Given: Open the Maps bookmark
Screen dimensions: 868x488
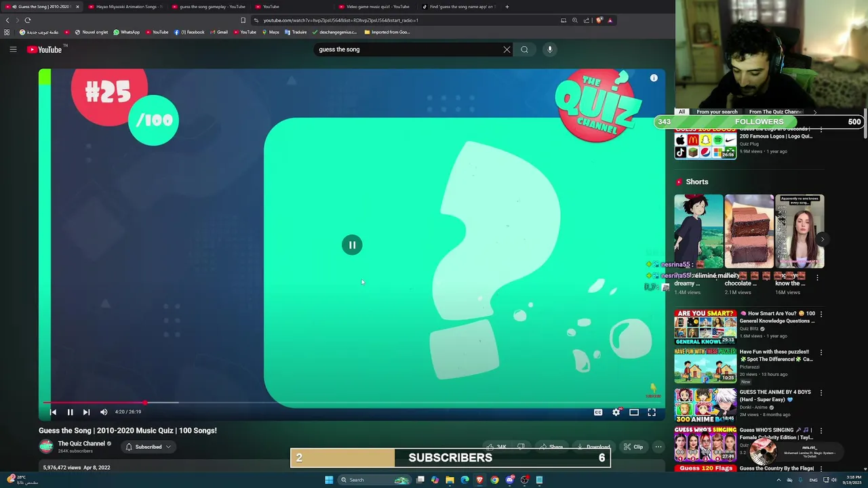Looking at the screenshot, I should 270,32.
